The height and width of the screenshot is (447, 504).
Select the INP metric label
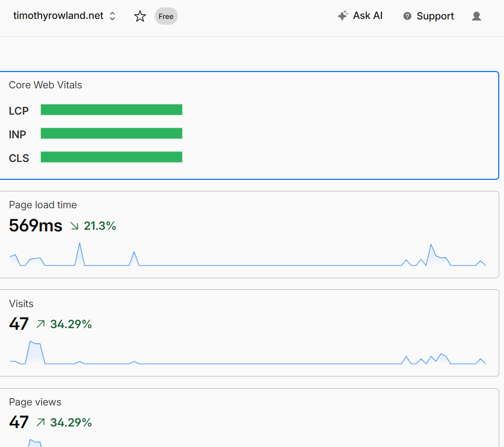(17, 135)
